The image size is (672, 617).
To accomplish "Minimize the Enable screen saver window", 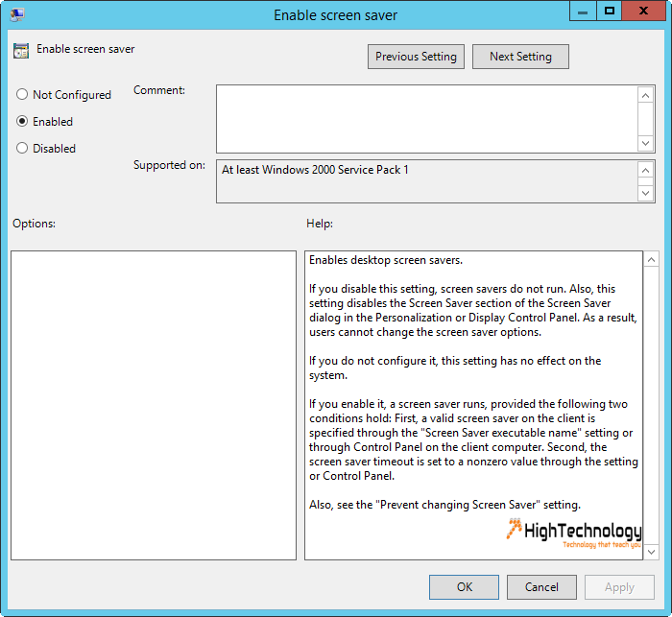I will coord(583,12).
